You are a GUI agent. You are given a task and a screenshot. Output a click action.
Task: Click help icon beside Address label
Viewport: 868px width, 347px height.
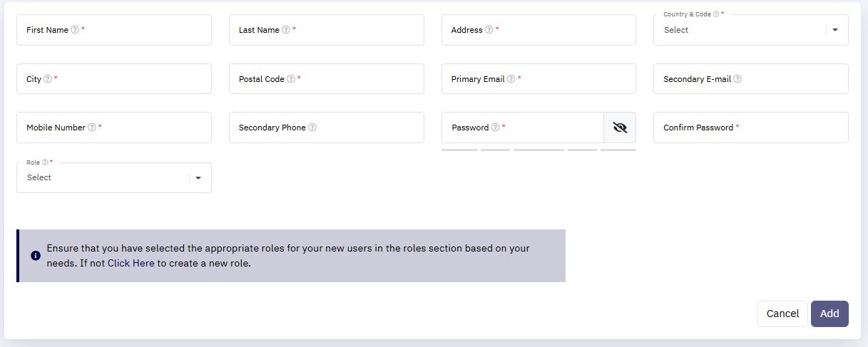pos(489,30)
